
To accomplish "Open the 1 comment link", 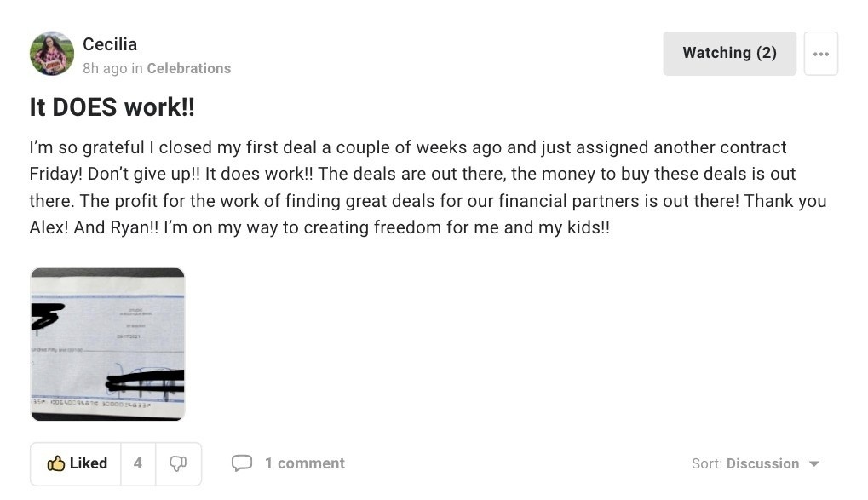I will (304, 463).
